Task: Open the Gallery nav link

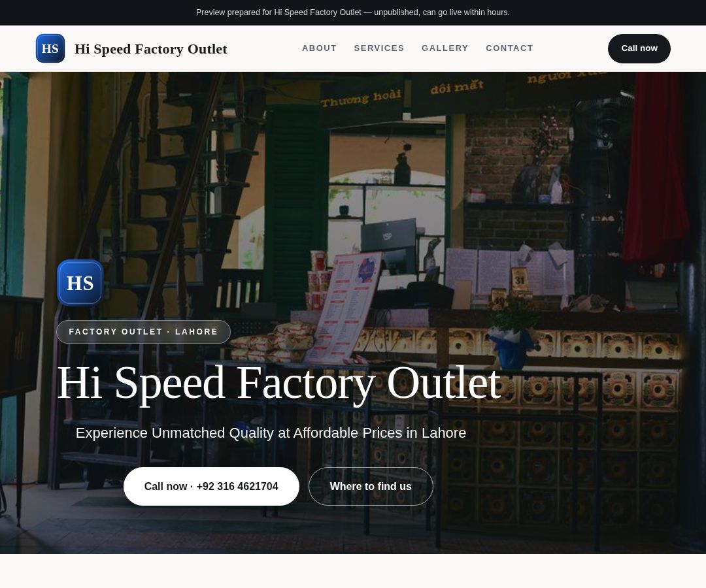Action: click(445, 48)
